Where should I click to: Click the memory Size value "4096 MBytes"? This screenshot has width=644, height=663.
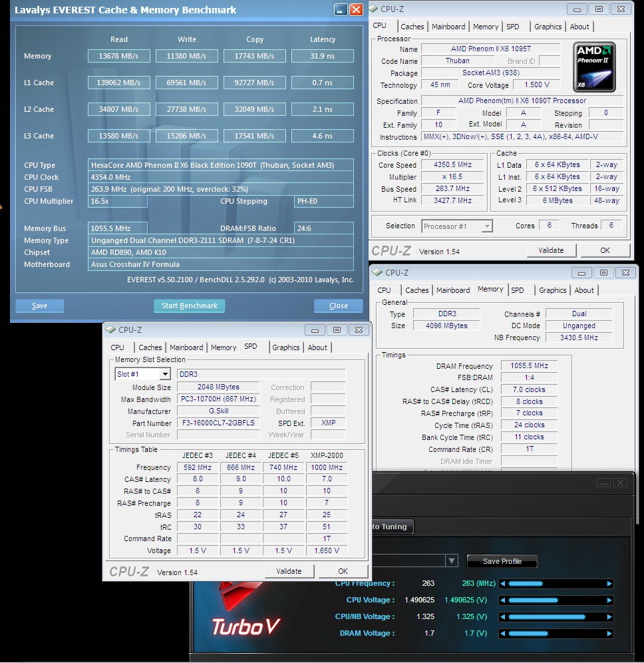coord(446,326)
